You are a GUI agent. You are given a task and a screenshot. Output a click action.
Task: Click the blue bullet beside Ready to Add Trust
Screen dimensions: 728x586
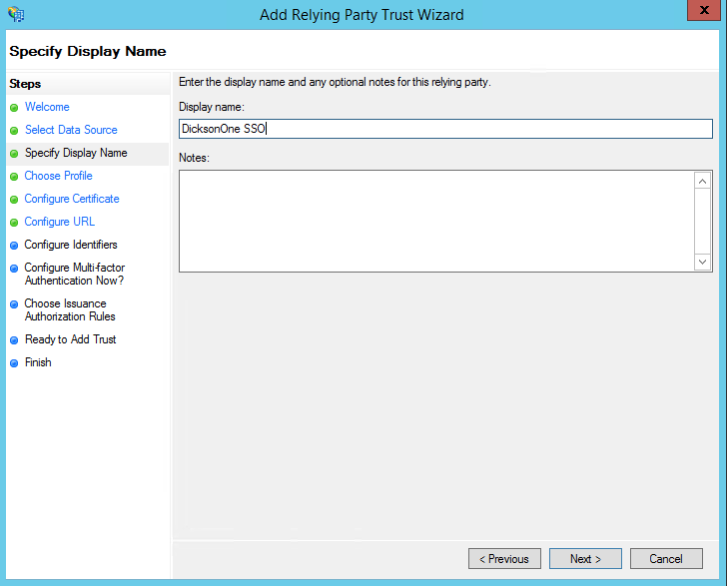(14, 340)
